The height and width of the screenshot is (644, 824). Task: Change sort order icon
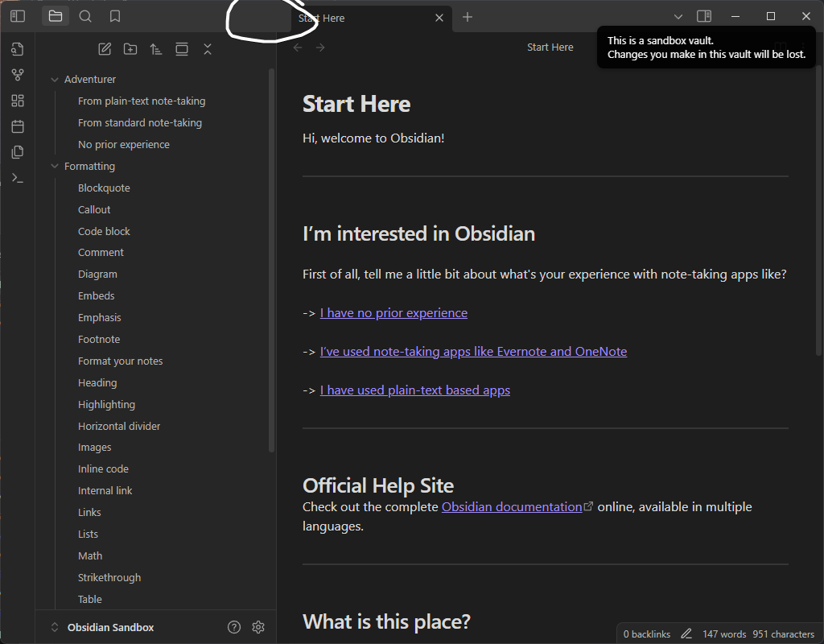coord(156,49)
